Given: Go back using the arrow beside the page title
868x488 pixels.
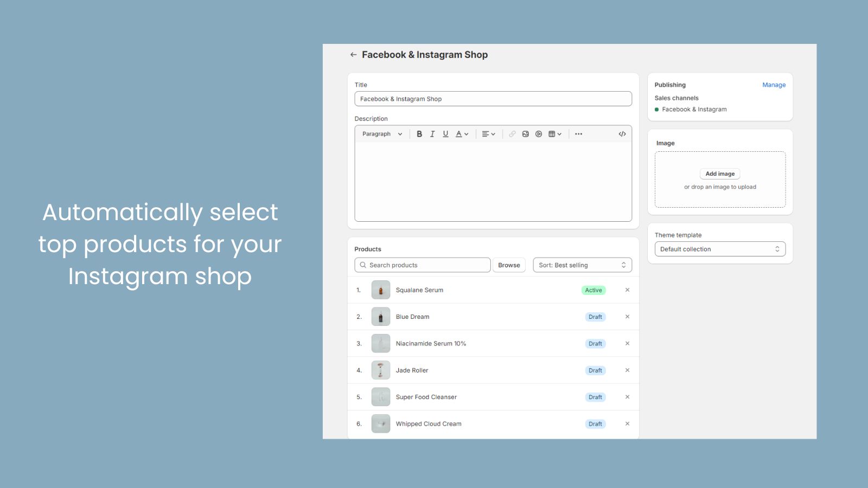Looking at the screenshot, I should tap(353, 55).
